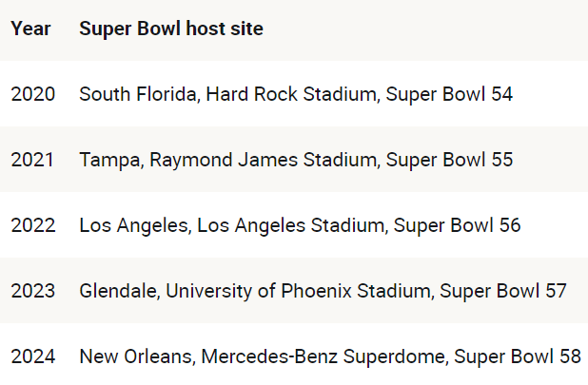This screenshot has height=385, width=588.
Task: Click the Year column header
Action: [30, 29]
